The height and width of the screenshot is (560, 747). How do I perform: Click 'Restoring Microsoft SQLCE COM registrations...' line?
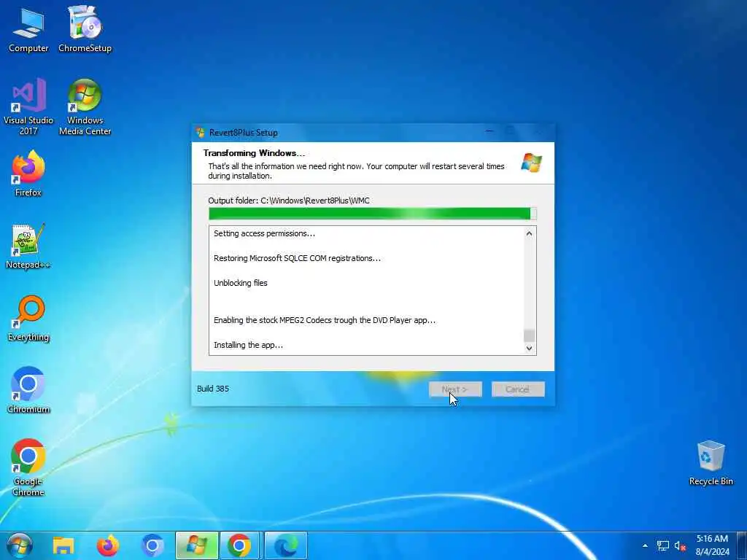coord(298,258)
